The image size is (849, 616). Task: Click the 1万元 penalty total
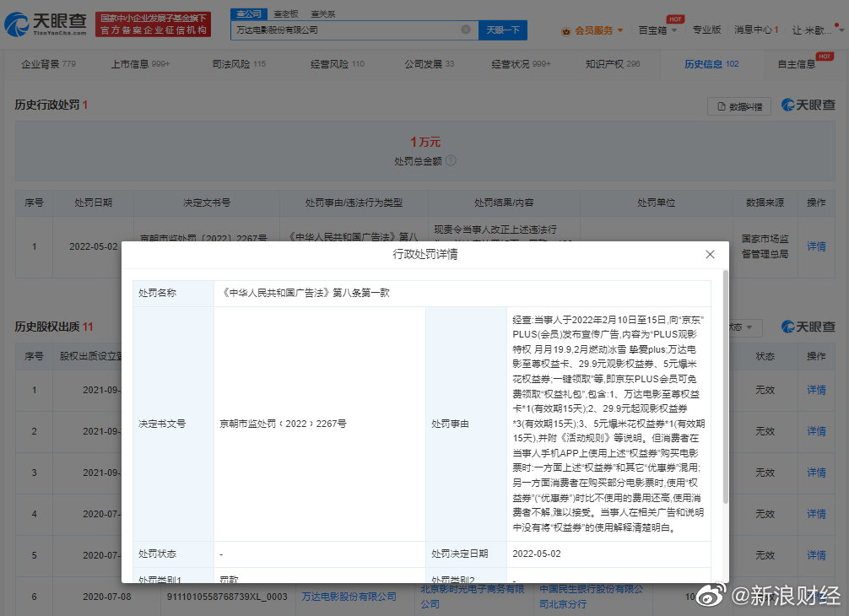point(425,142)
